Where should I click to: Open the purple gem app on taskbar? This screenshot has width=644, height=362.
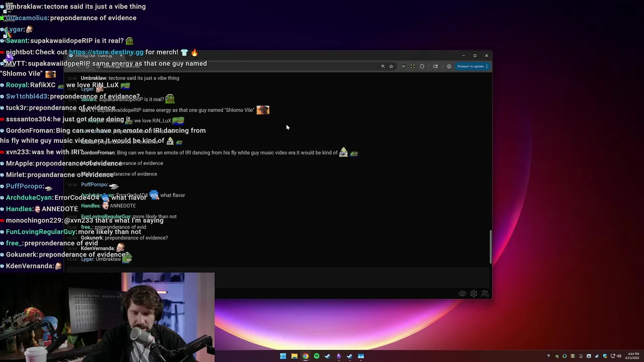339,356
